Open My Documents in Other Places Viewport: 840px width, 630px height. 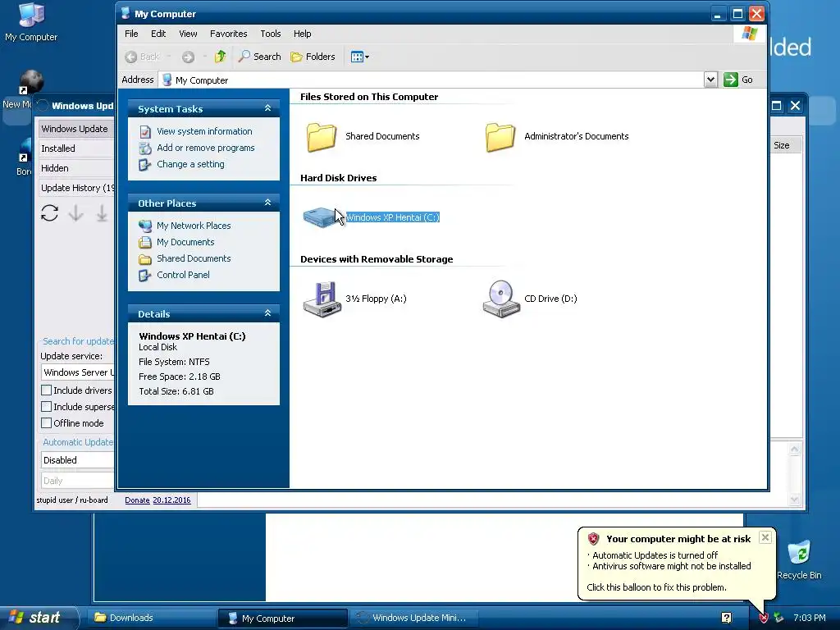[x=185, y=242]
